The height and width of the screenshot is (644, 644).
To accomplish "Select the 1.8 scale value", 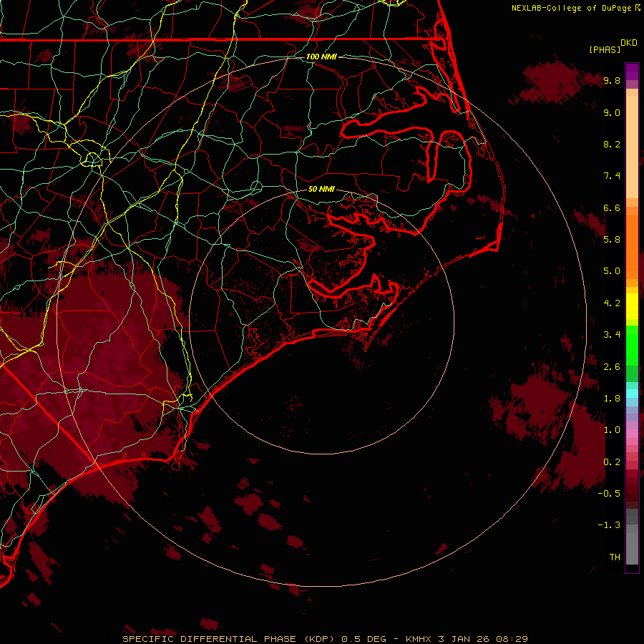I will click(x=612, y=399).
